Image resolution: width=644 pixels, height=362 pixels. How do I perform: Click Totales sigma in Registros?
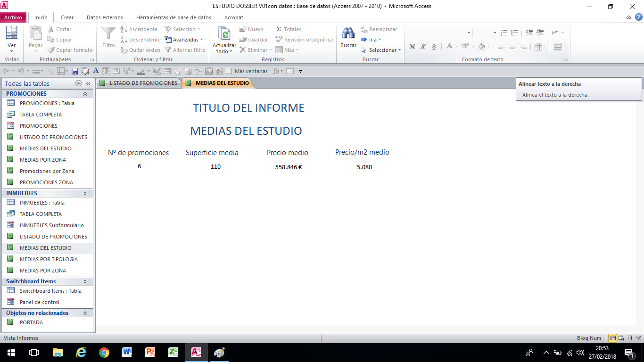(x=289, y=29)
